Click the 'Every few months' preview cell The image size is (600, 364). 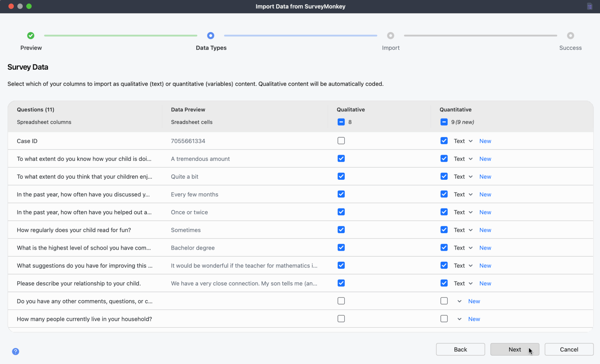click(195, 194)
